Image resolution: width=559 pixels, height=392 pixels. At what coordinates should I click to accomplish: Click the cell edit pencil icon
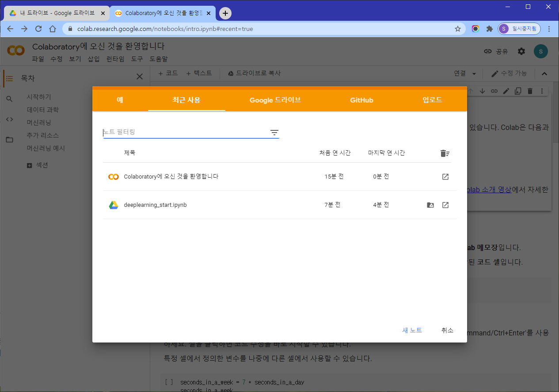point(506,91)
